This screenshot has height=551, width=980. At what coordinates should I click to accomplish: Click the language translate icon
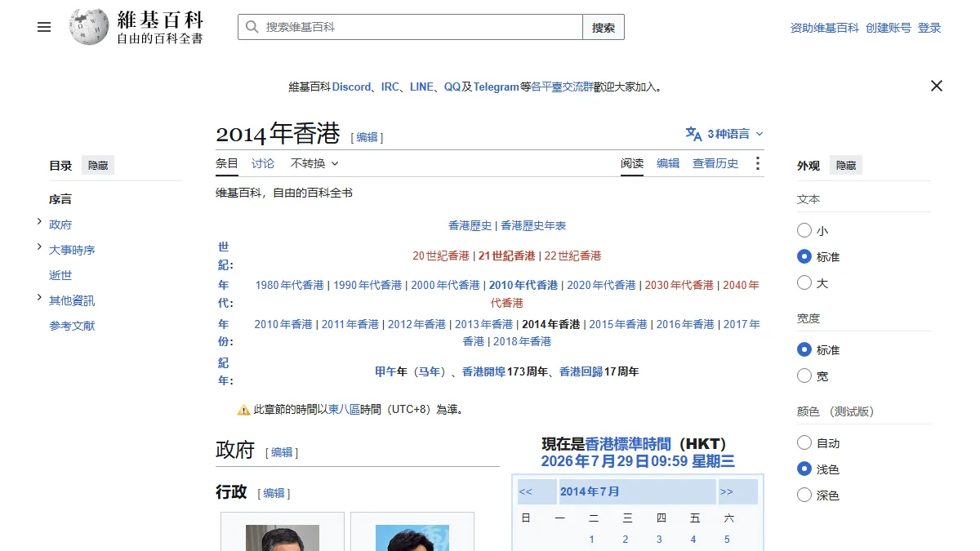[x=693, y=134]
